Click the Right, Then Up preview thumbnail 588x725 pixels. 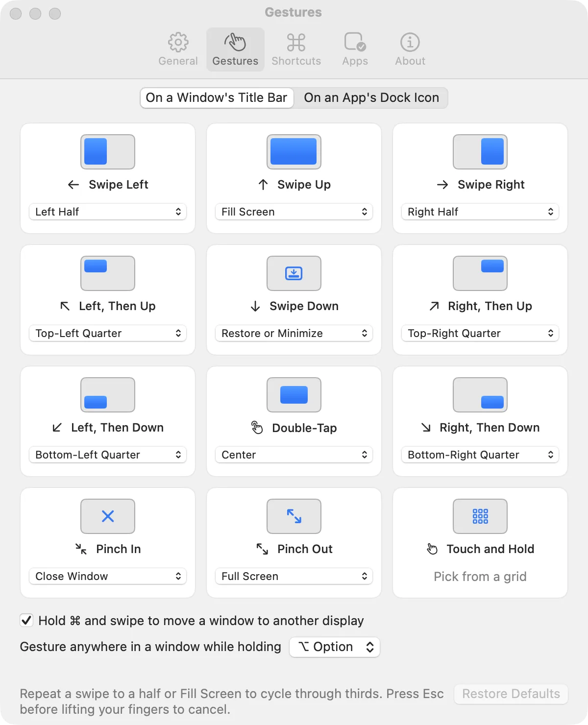pyautogui.click(x=480, y=273)
